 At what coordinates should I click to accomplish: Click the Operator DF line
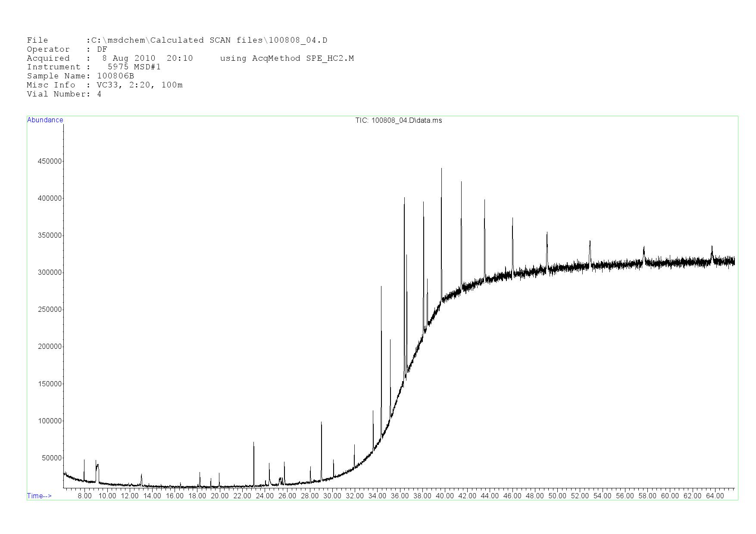pyautogui.click(x=67, y=50)
